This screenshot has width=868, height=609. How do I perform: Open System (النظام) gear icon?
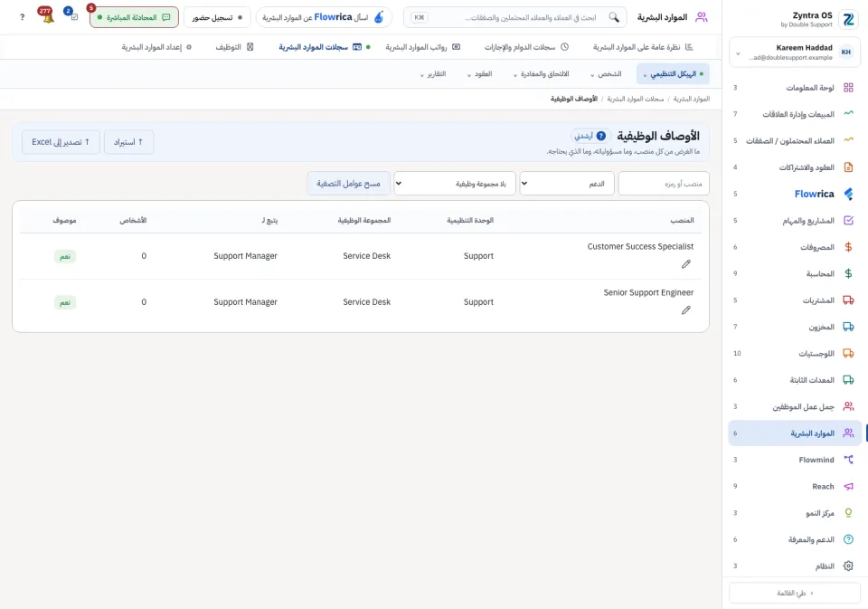pyautogui.click(x=848, y=566)
